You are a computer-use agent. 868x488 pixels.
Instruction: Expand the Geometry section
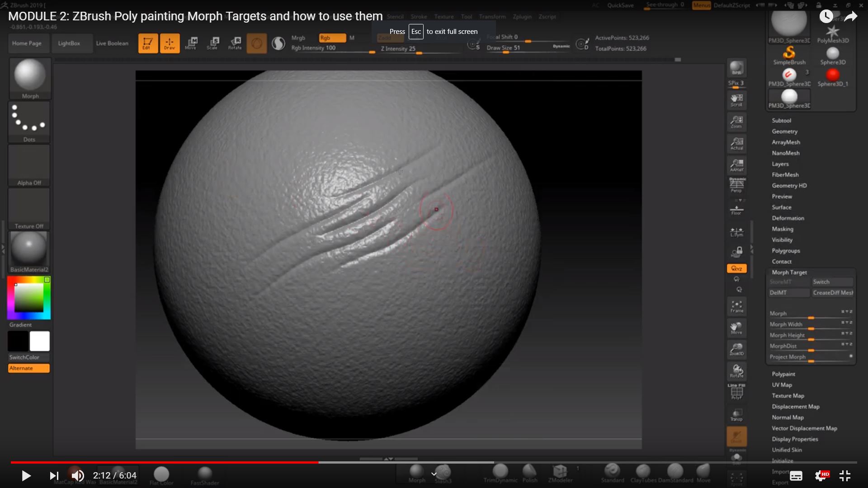(x=784, y=131)
